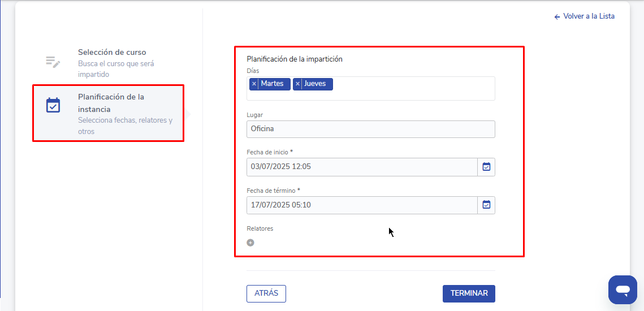The height and width of the screenshot is (311, 644).
Task: Follow the Volver a la Lista link
Action: pyautogui.click(x=588, y=16)
